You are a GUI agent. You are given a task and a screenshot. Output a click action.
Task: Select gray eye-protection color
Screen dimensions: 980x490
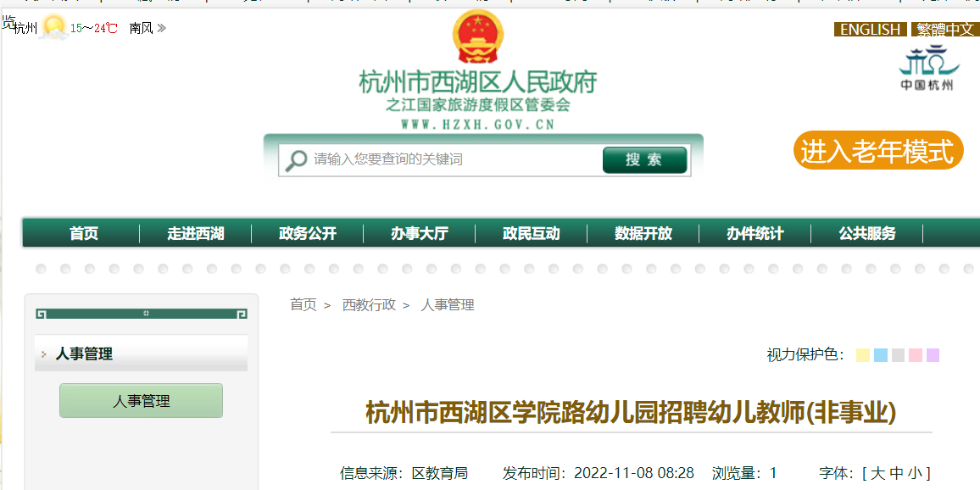coord(898,355)
